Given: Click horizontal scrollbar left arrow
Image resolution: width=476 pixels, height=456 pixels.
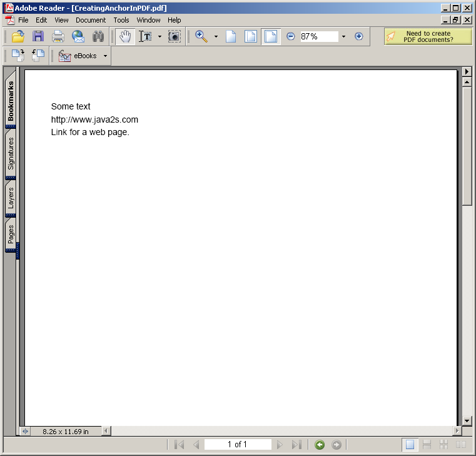Looking at the screenshot, I should click(x=106, y=431).
